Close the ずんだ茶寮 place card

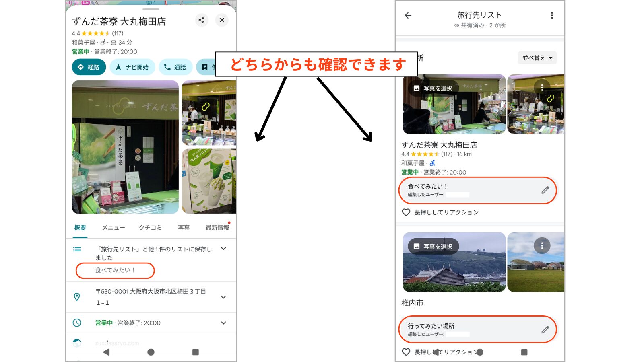click(222, 20)
